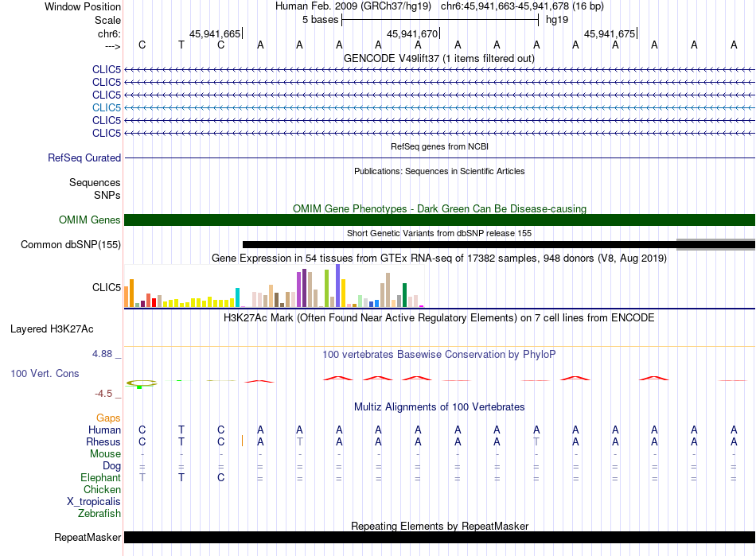Click the gray dbSNP variant segment
The image size is (756, 556).
tap(715, 244)
